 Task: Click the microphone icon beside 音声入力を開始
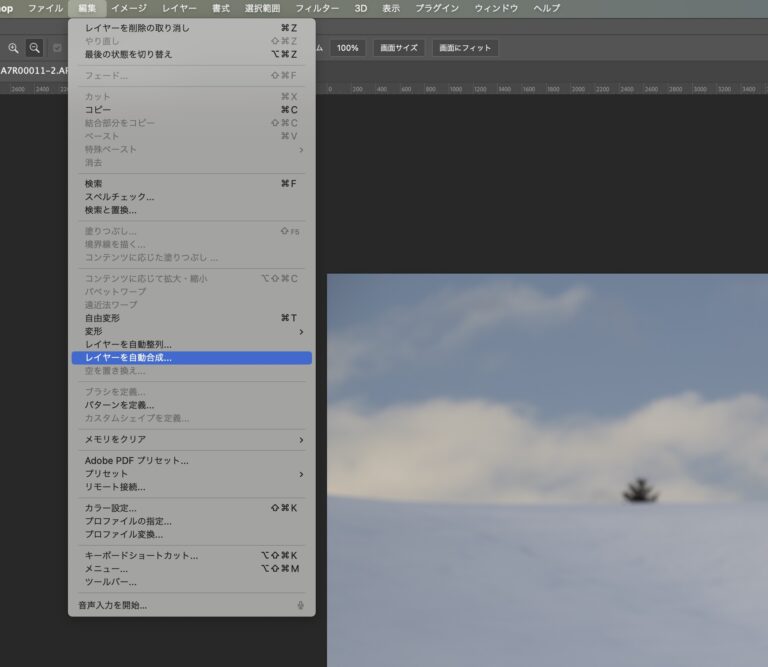[x=300, y=605]
